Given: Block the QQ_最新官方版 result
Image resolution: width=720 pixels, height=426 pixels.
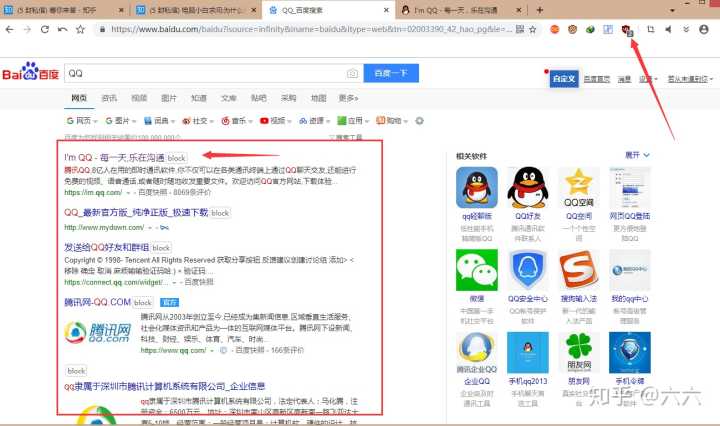Looking at the screenshot, I should pyautogui.click(x=220, y=213).
